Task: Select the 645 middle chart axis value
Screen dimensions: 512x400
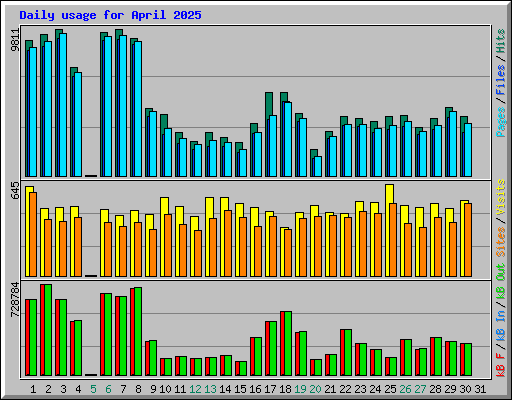Action: 15,191
